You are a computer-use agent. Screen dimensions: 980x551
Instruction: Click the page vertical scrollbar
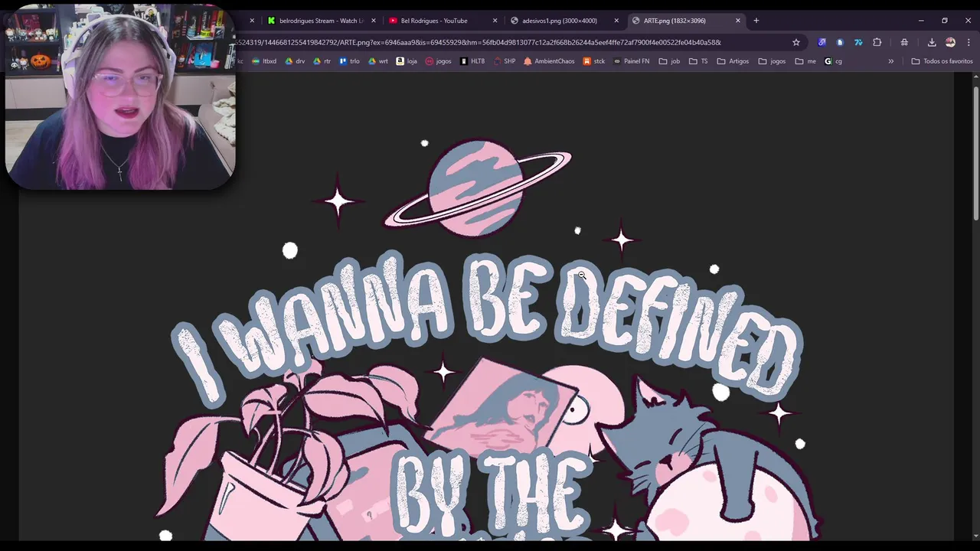tap(975, 153)
